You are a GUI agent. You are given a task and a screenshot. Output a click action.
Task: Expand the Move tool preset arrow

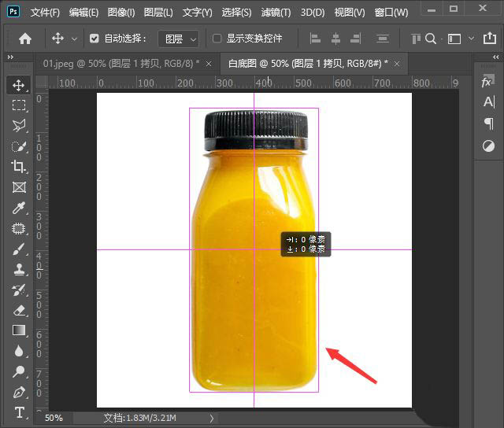[74, 39]
